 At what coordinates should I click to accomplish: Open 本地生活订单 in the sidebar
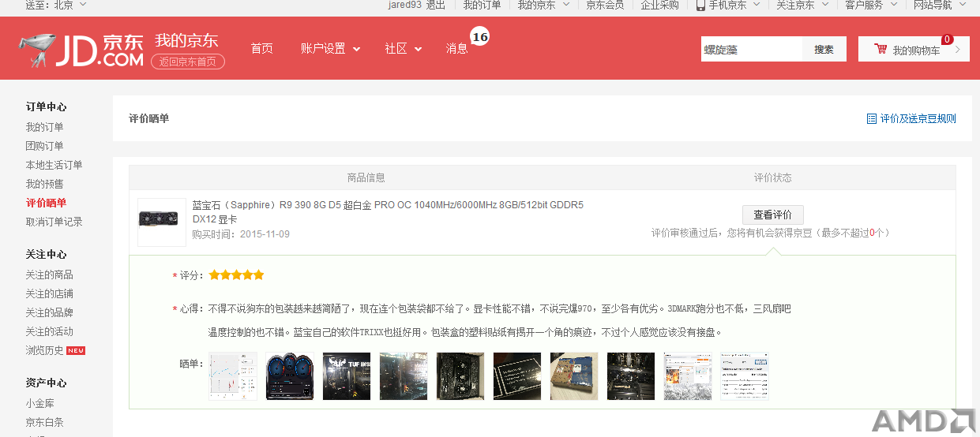[54, 165]
